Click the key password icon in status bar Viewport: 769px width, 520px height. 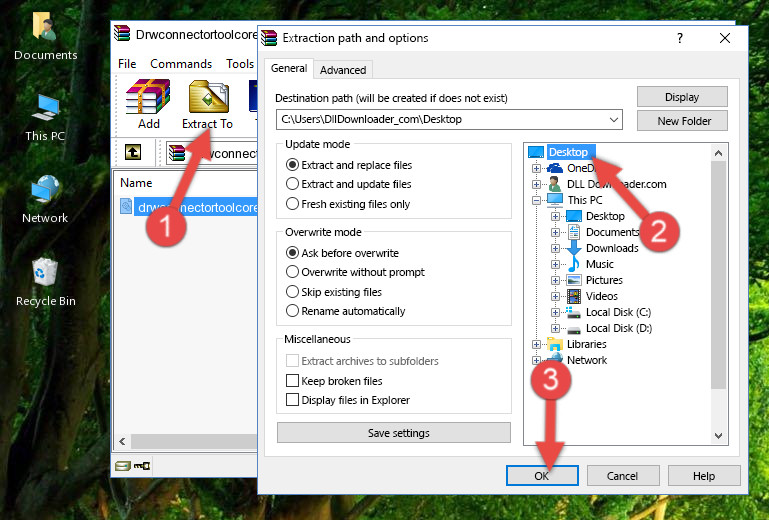pyautogui.click(x=142, y=466)
